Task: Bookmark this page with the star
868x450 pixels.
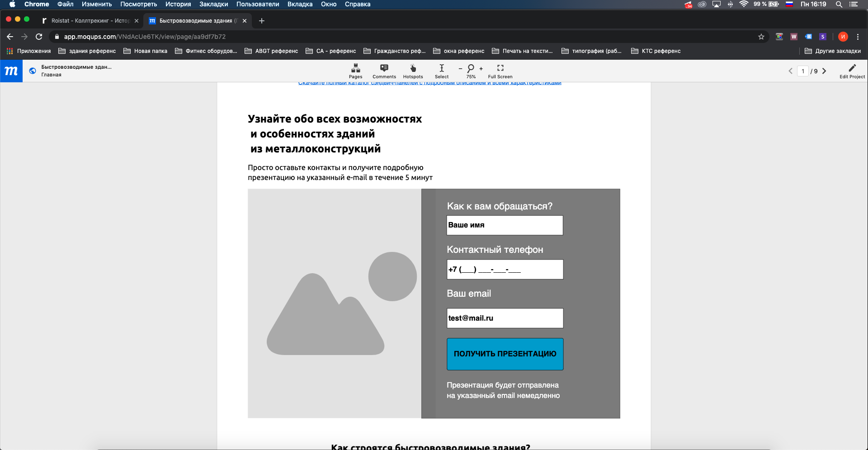Action: 761,37
